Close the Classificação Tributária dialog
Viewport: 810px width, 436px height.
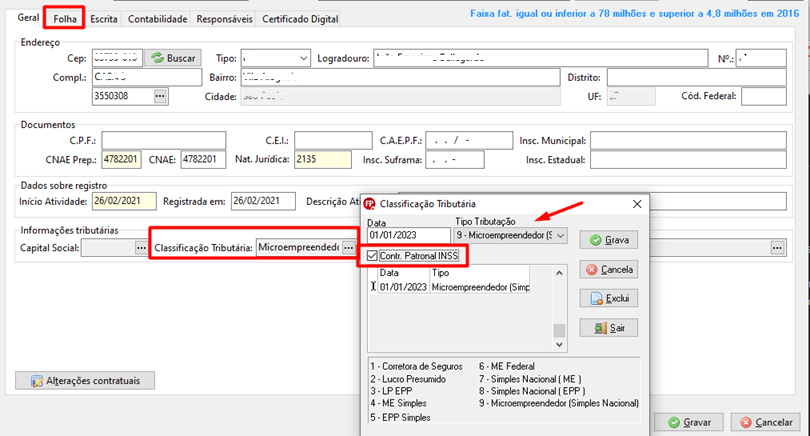637,204
